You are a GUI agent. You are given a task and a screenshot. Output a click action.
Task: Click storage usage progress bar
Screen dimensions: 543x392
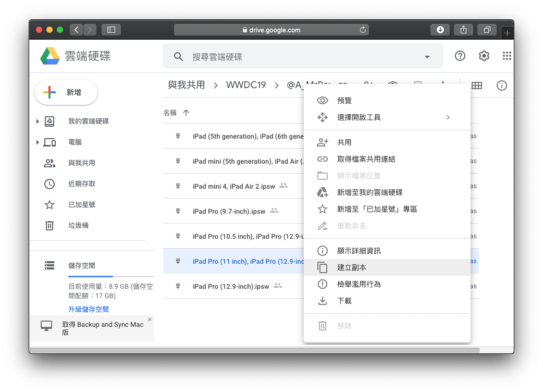coord(111,276)
